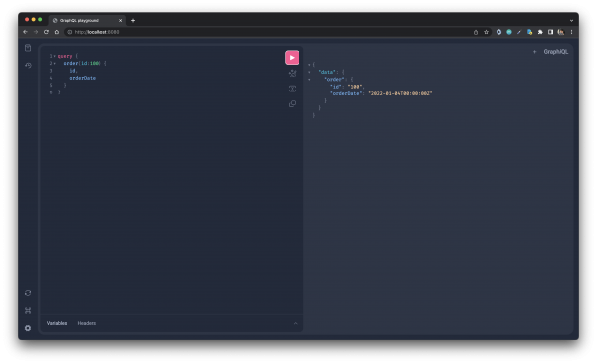Image resolution: width=597 pixels, height=364 pixels.
Task: Bookmark this page with star icon
Action: point(486,32)
